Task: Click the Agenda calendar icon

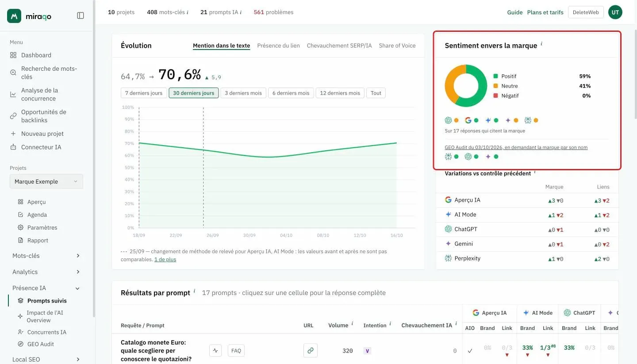Action: coord(20,215)
